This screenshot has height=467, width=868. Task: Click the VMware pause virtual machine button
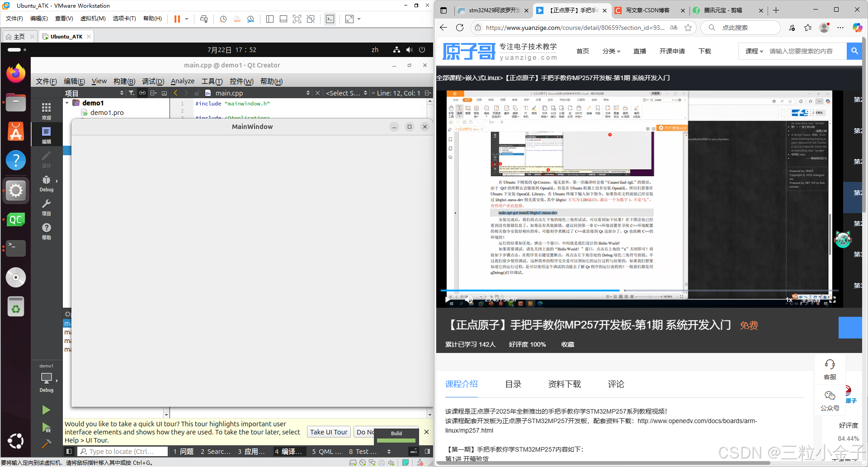177,19
